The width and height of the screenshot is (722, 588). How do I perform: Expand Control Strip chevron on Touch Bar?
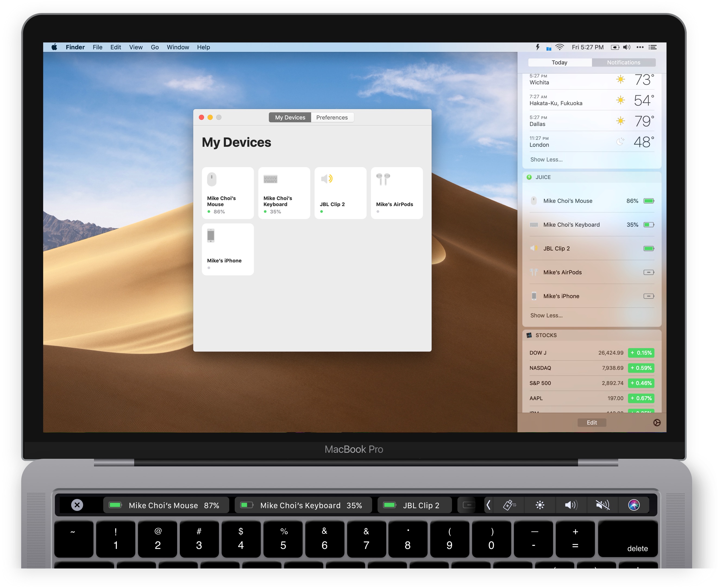click(488, 505)
